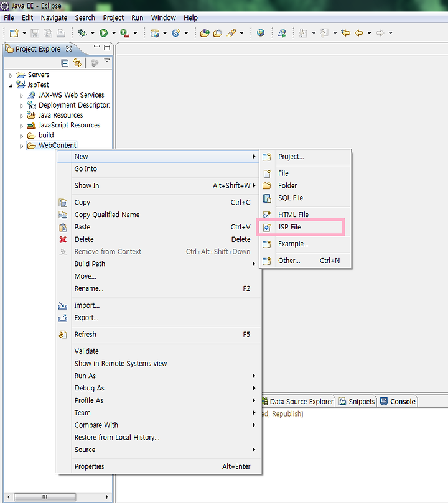Screen dimensions: 448x503
Task: Click the Launch Web Services Explorer icon
Action: [282, 33]
